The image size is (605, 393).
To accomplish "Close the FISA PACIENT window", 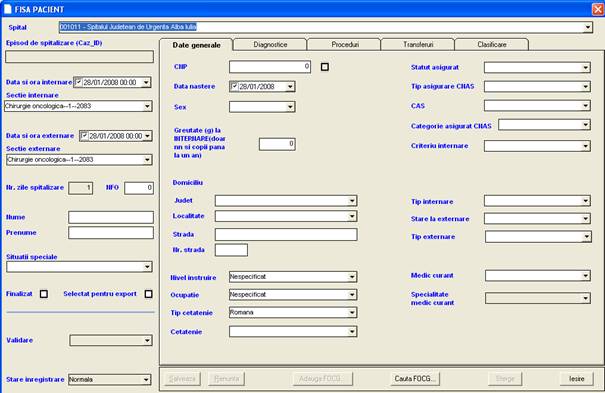I will 597,9.
